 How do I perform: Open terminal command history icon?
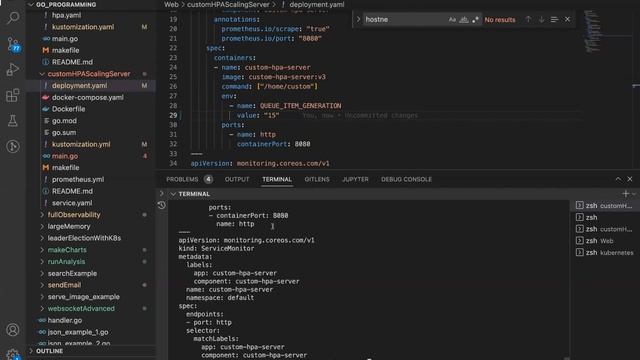[x=162, y=205]
